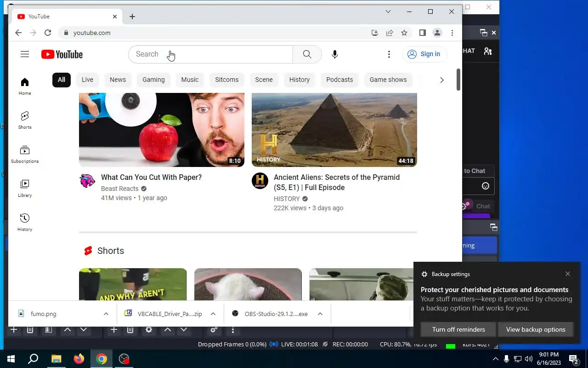Open YouTube settings three-dot menu
The image size is (588, 368).
pyautogui.click(x=389, y=54)
